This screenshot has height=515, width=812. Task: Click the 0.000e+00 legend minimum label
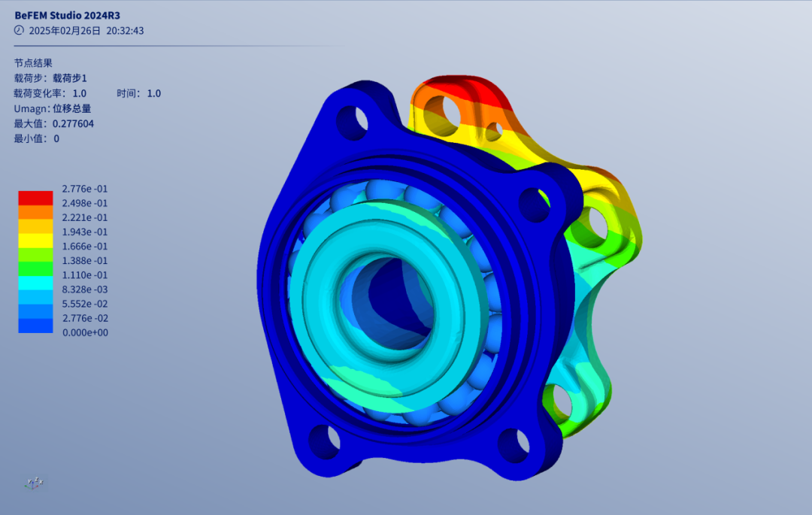85,332
